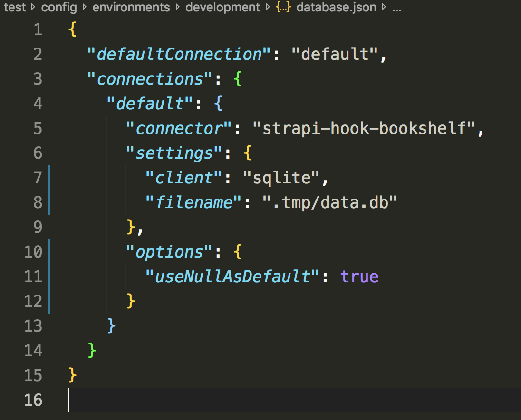This screenshot has width=521, height=420.
Task: Click the "useNullAsDefault" key
Action: click(232, 277)
